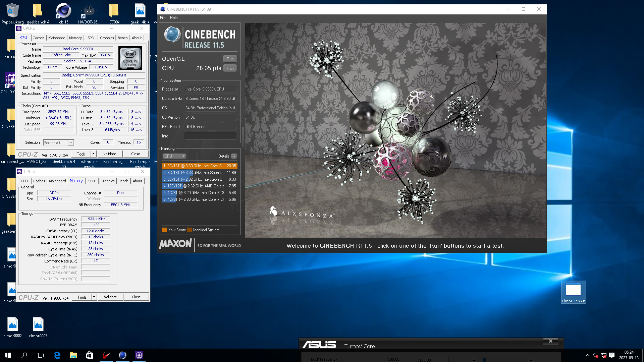Switch to Caches tab in top CPU-Z

tap(39, 38)
